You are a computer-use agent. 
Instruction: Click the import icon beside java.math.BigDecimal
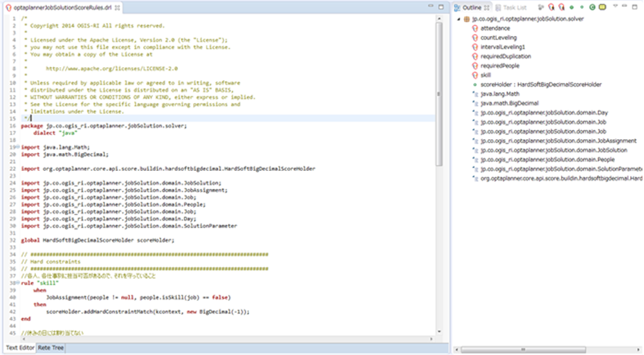[x=475, y=104]
